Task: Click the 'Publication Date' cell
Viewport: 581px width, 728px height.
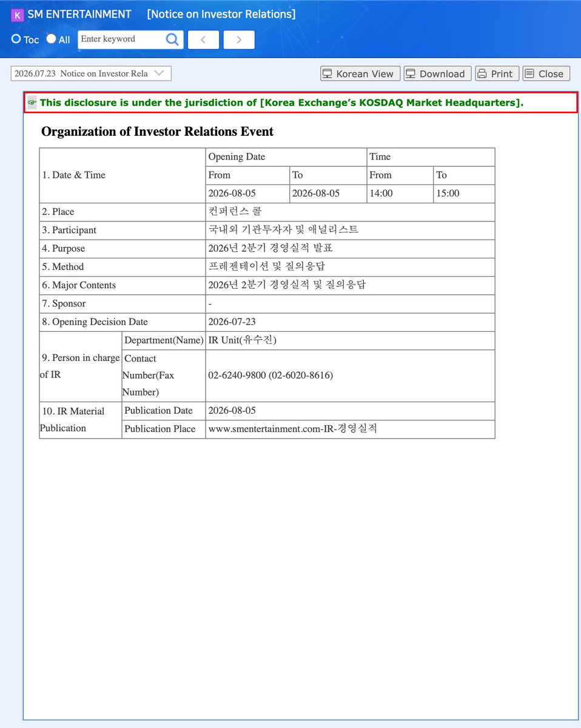Action: pyautogui.click(x=164, y=411)
